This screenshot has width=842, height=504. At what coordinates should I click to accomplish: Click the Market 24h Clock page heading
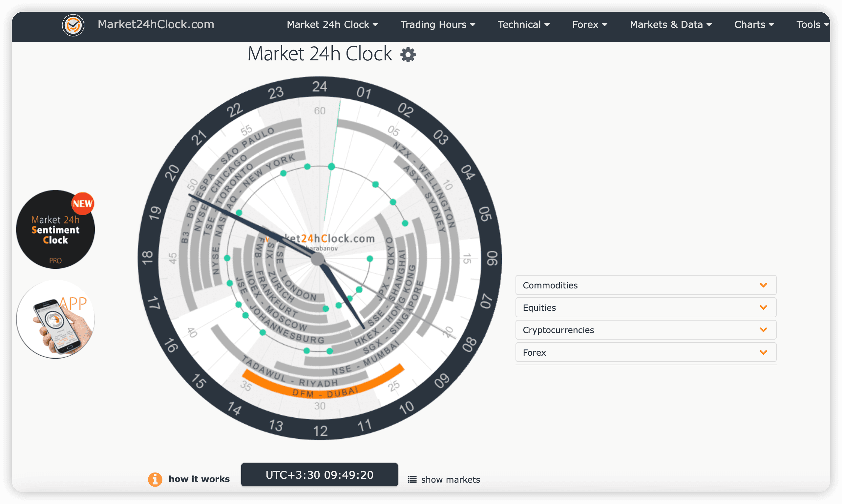point(320,54)
